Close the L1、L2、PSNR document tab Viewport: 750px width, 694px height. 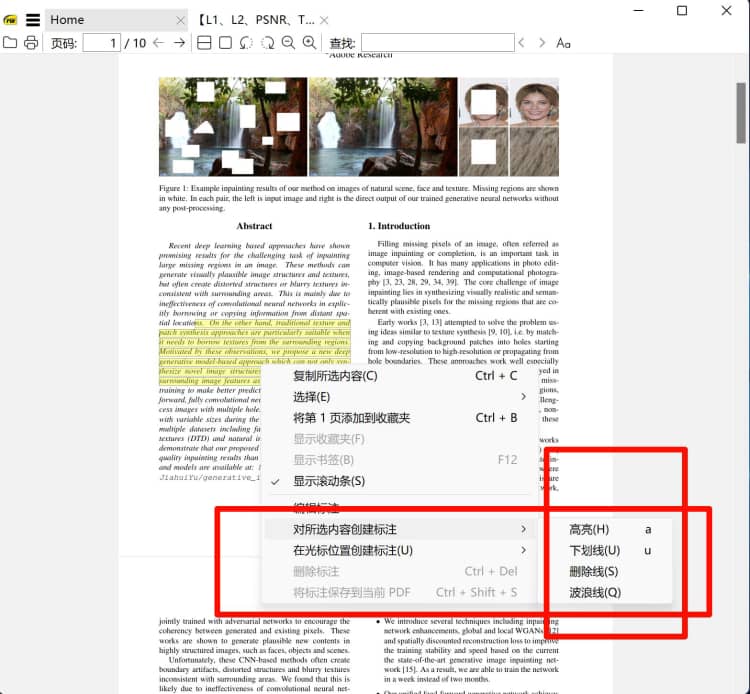point(324,20)
